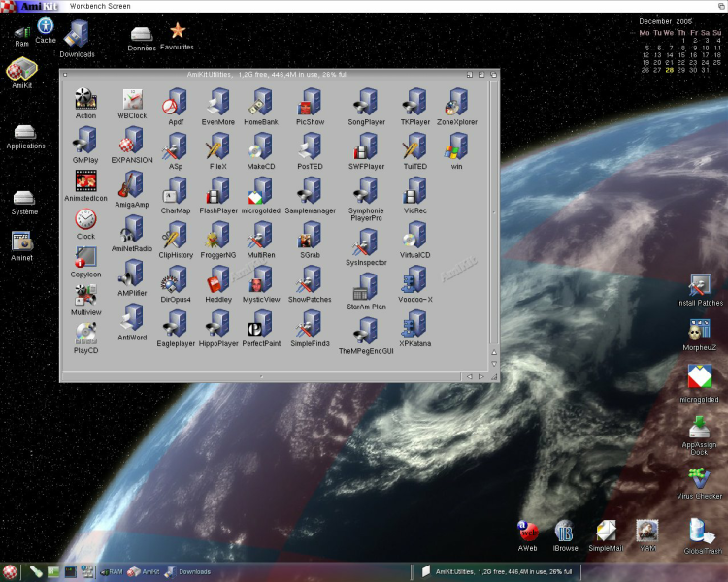Select the FileX icon
Viewport: 728px width, 582px height.
click(x=218, y=145)
